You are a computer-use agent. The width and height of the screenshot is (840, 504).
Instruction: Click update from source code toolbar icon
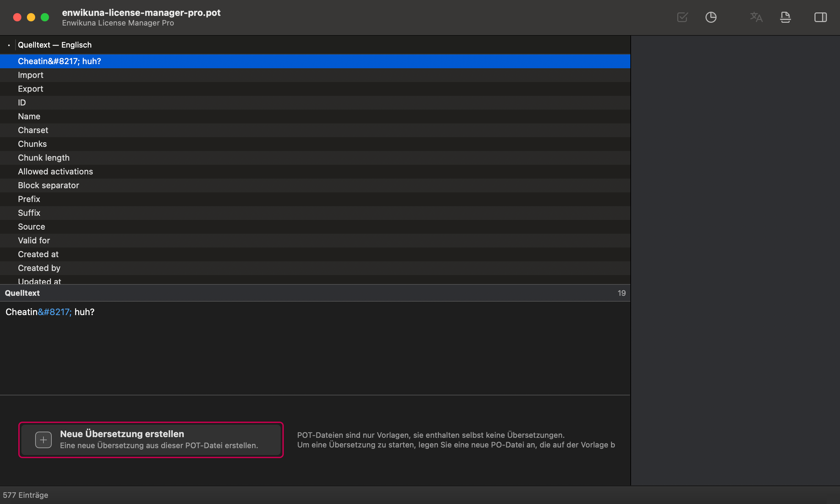pos(786,17)
